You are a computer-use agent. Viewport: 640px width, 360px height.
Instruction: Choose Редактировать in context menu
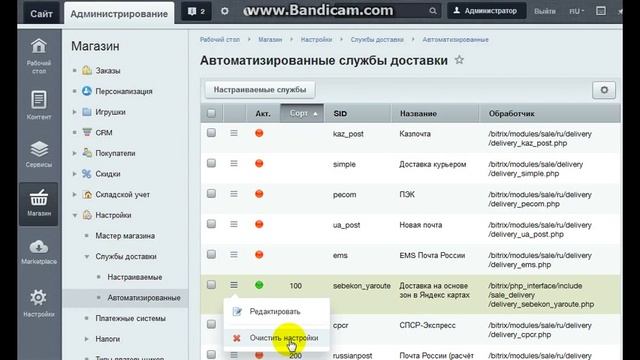tap(277, 311)
